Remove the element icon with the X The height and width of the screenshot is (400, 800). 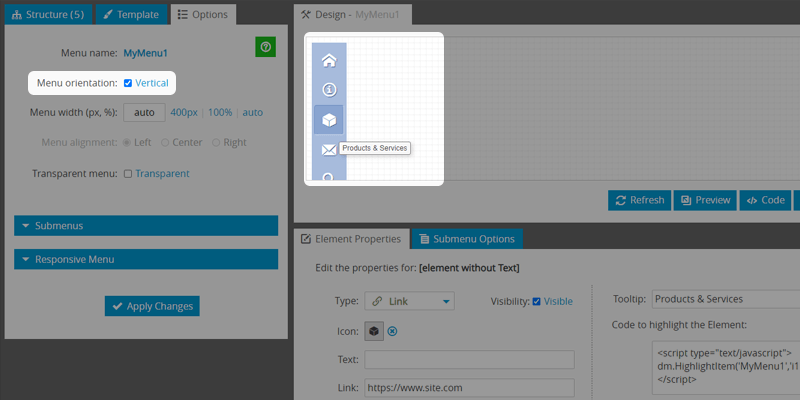[392, 332]
